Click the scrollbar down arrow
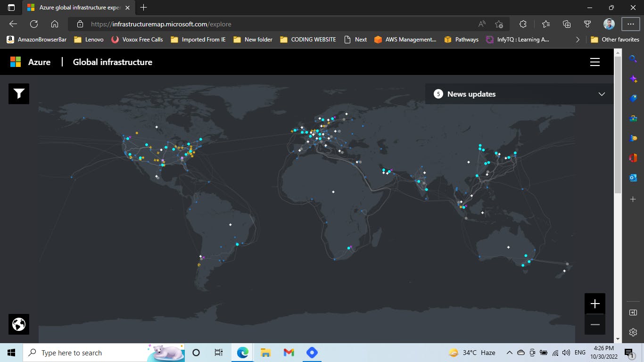This screenshot has height=362, width=644. pyautogui.click(x=618, y=339)
